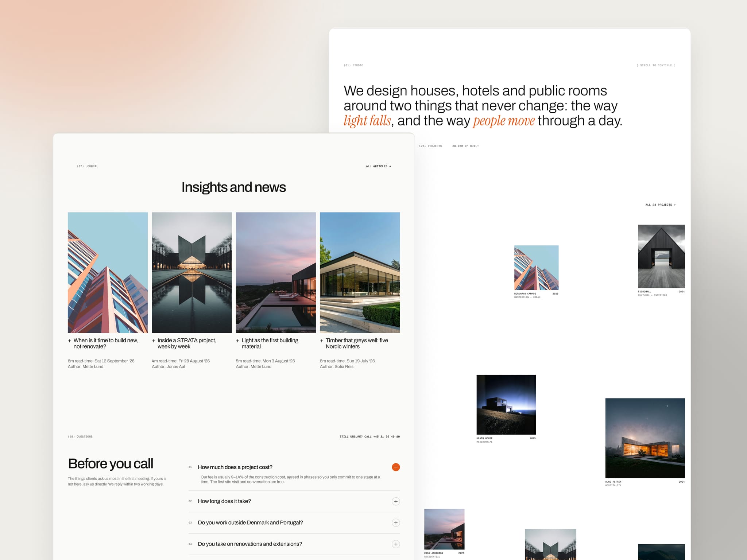Click plus icon beside 'Inside a STRATA project'

point(154,341)
